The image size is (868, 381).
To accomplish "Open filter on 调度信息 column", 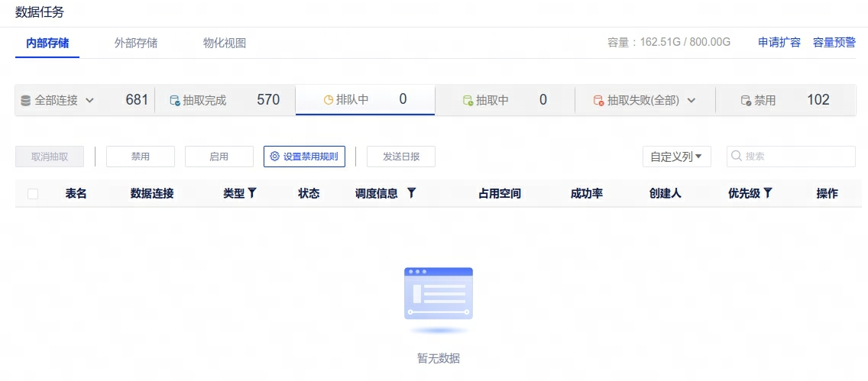I will coord(411,193).
